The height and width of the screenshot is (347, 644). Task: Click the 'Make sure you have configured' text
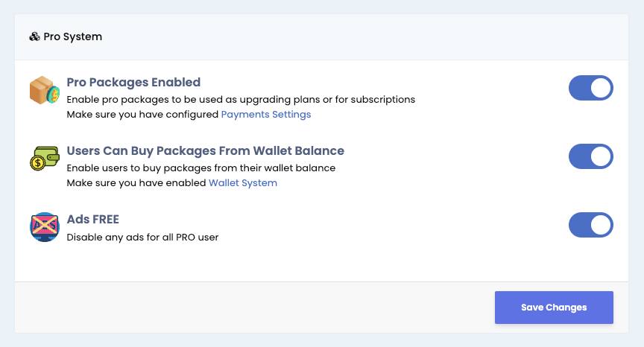142,115
